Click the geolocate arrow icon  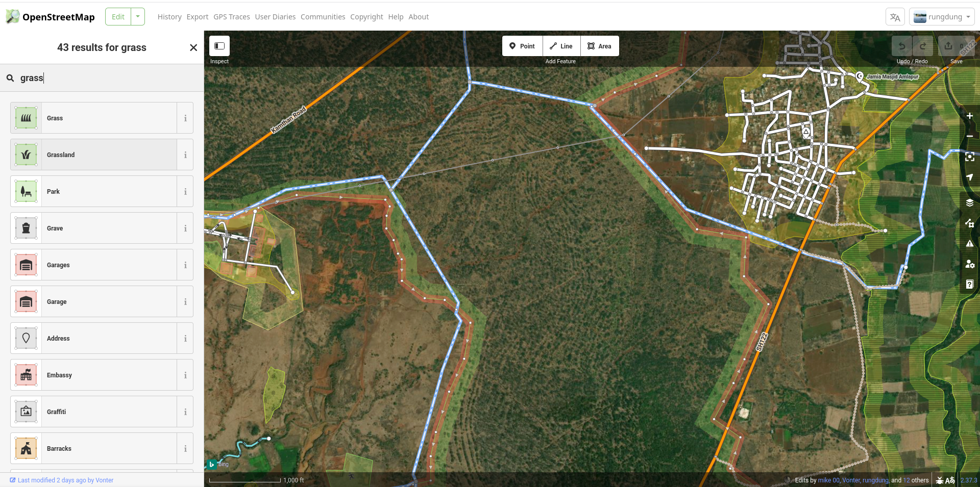(969, 177)
